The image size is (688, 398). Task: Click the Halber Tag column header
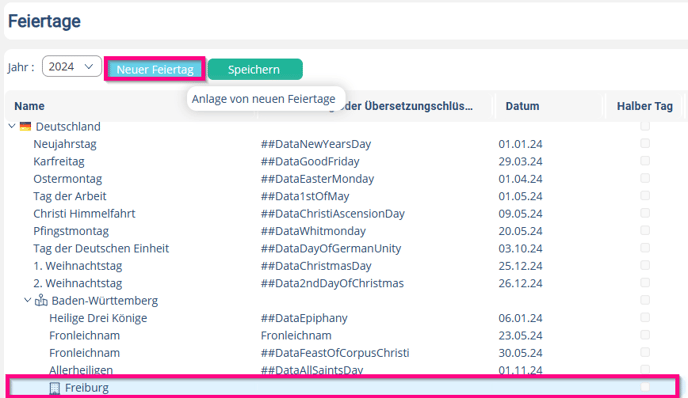(645, 106)
